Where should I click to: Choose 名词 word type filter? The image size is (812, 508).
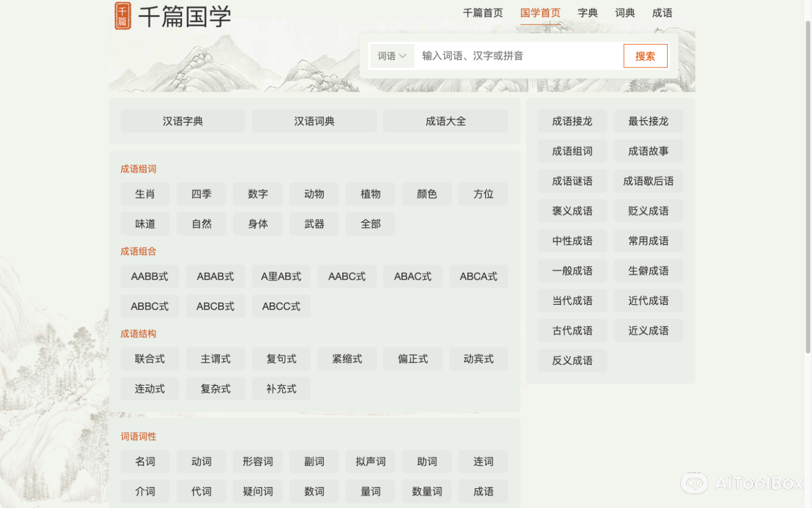pyautogui.click(x=145, y=462)
